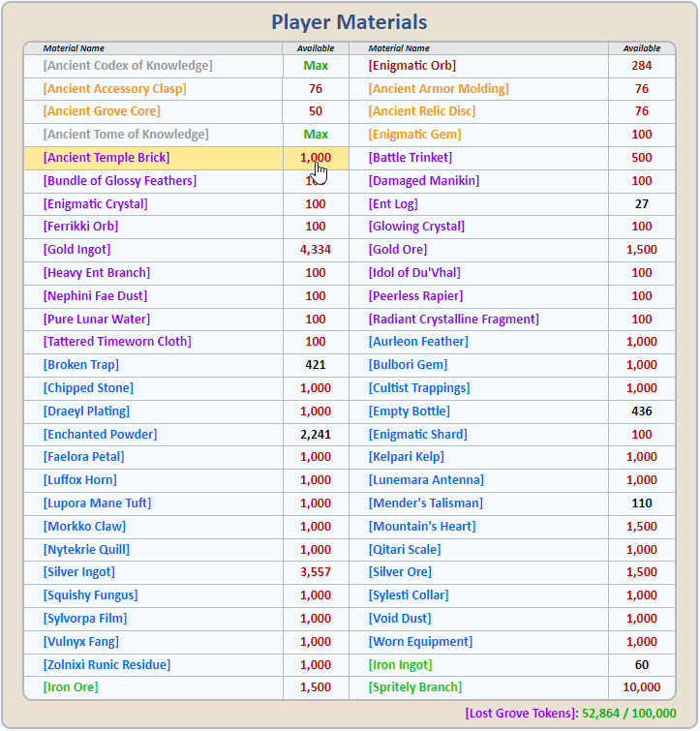700x731 pixels.
Task: Open the [Cultist Trappings] entry
Action: (419, 389)
